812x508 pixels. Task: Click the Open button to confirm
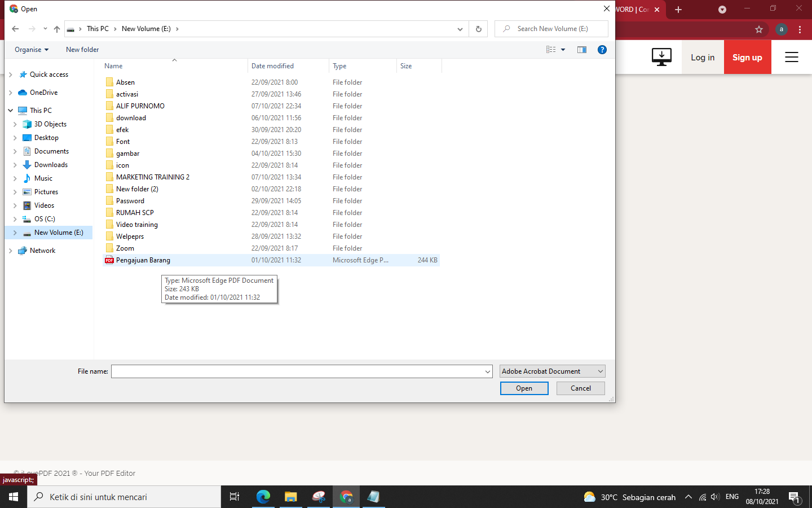tap(524, 388)
